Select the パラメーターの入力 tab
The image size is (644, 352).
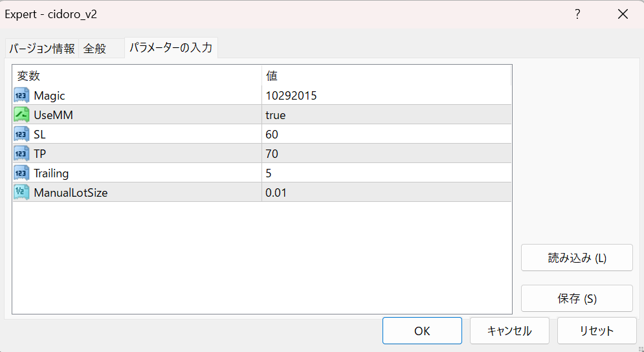[x=171, y=48]
